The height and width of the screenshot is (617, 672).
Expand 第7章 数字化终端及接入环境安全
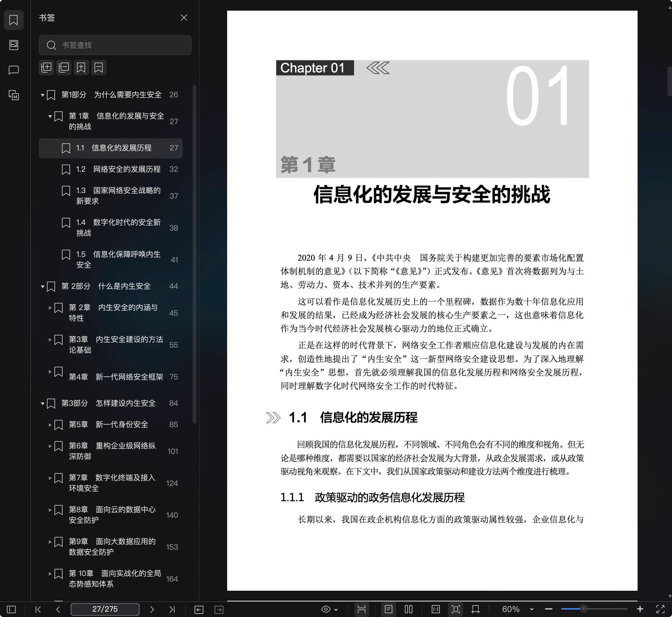click(x=50, y=478)
